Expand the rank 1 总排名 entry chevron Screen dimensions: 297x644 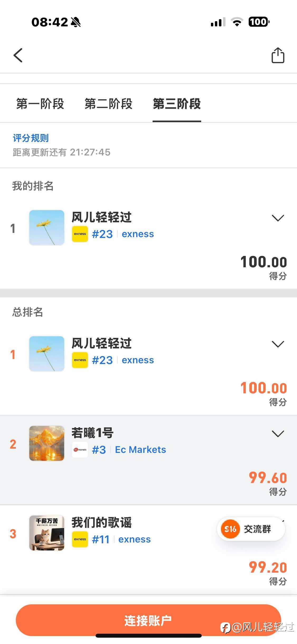click(x=278, y=344)
